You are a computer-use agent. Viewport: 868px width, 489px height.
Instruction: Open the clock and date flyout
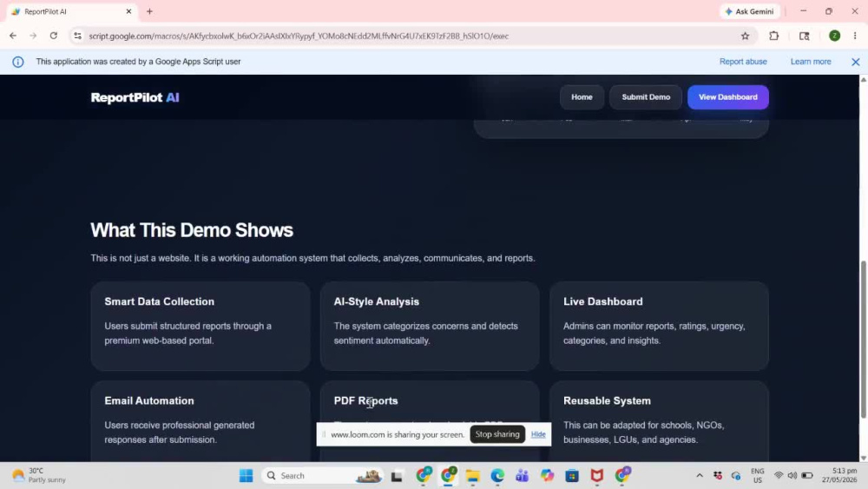click(x=839, y=475)
